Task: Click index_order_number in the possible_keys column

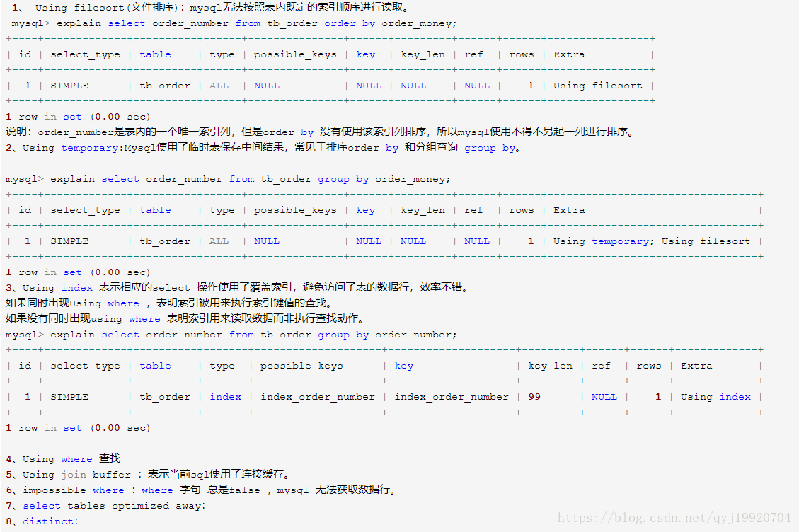Action: 317,397
